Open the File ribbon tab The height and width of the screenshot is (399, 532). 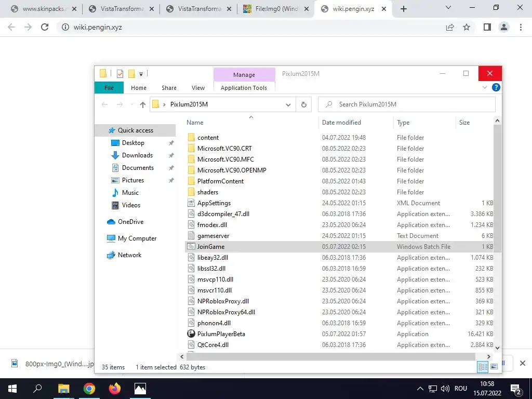(109, 88)
